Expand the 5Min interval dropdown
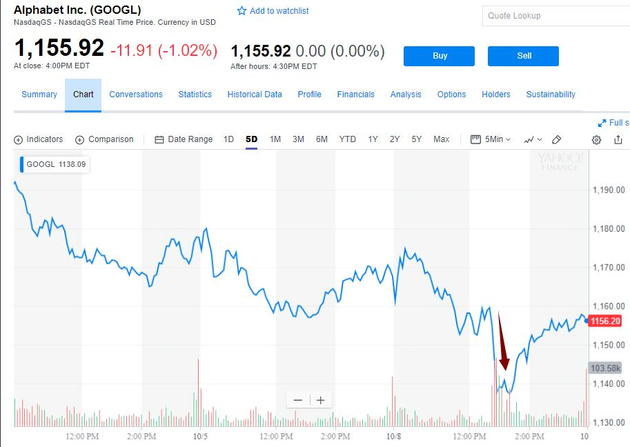The height and width of the screenshot is (447, 630). [x=495, y=139]
